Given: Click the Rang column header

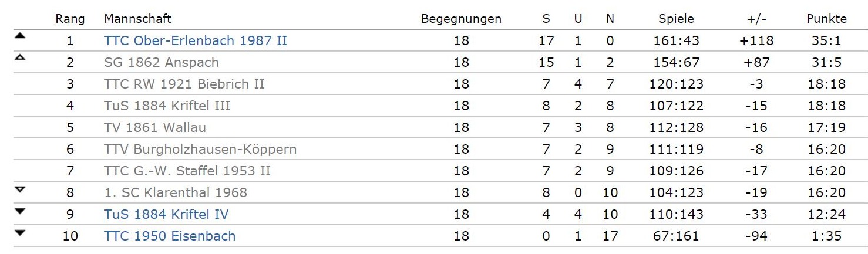Looking at the screenshot, I should [70, 19].
